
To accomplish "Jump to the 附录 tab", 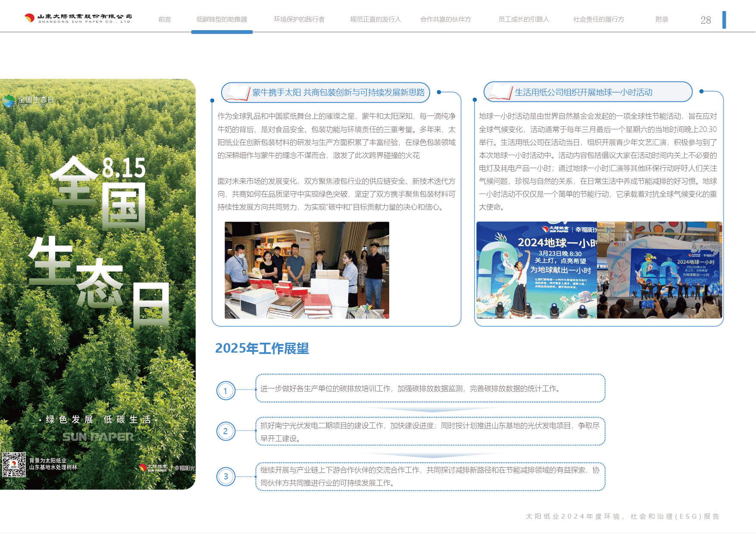I will [661, 19].
